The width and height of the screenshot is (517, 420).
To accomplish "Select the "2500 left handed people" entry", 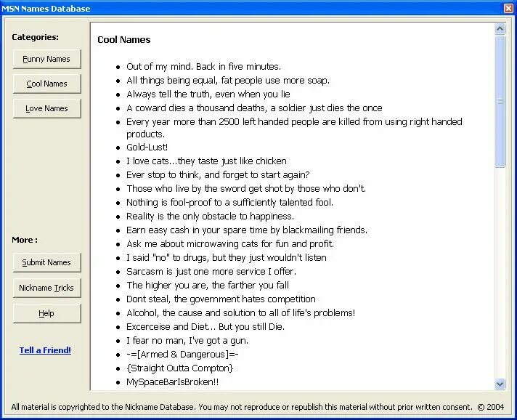I will pos(294,128).
